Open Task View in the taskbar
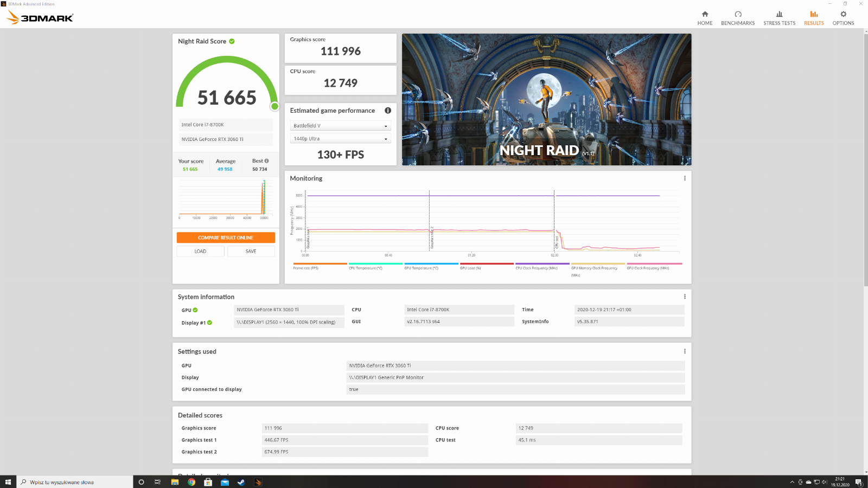Viewport: 868px width, 488px height. (158, 482)
